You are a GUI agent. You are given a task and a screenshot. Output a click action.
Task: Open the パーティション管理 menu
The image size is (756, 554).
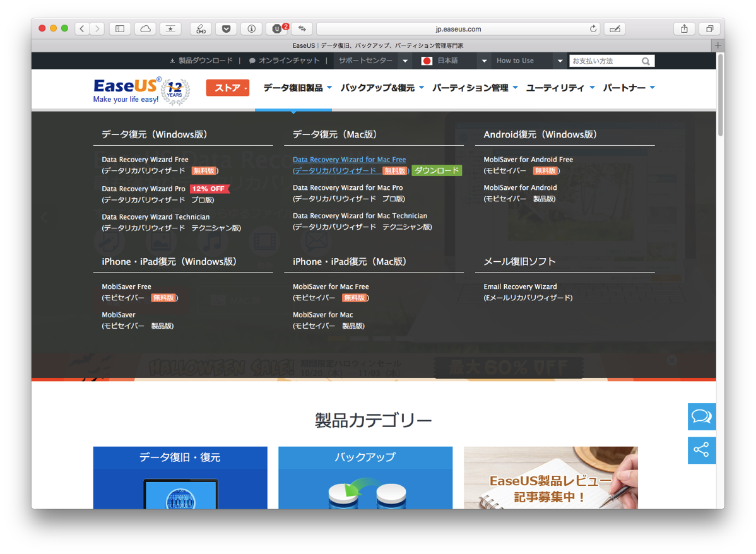click(x=475, y=88)
